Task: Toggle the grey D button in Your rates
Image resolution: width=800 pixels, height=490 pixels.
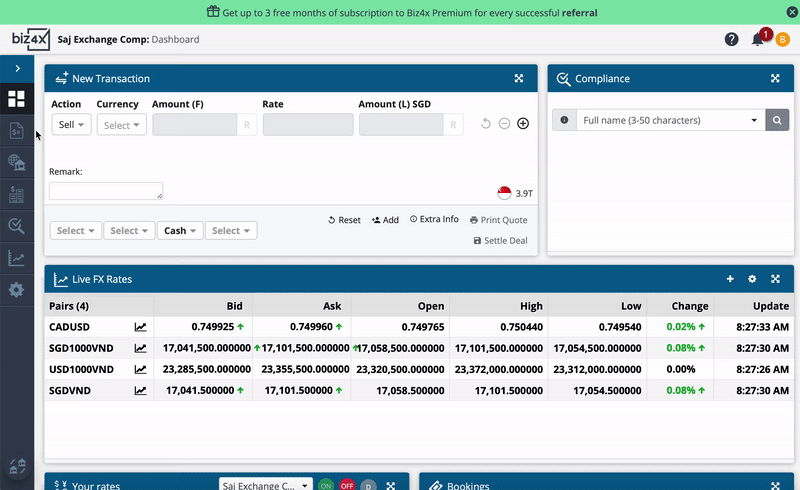Action: coord(368,485)
